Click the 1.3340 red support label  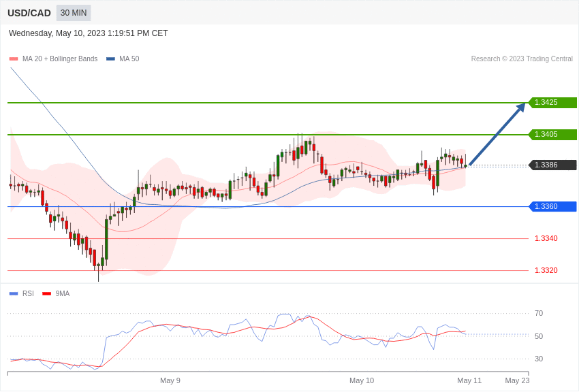546,239
